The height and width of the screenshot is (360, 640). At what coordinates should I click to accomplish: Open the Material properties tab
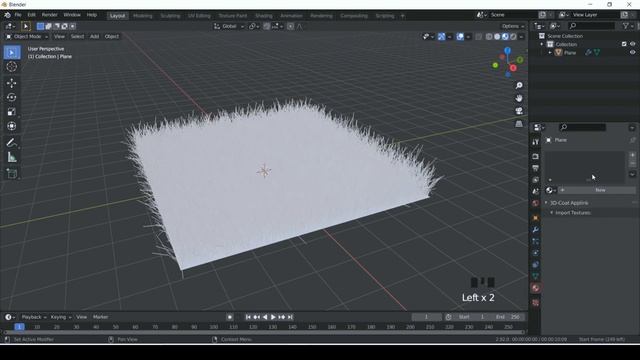click(x=536, y=288)
